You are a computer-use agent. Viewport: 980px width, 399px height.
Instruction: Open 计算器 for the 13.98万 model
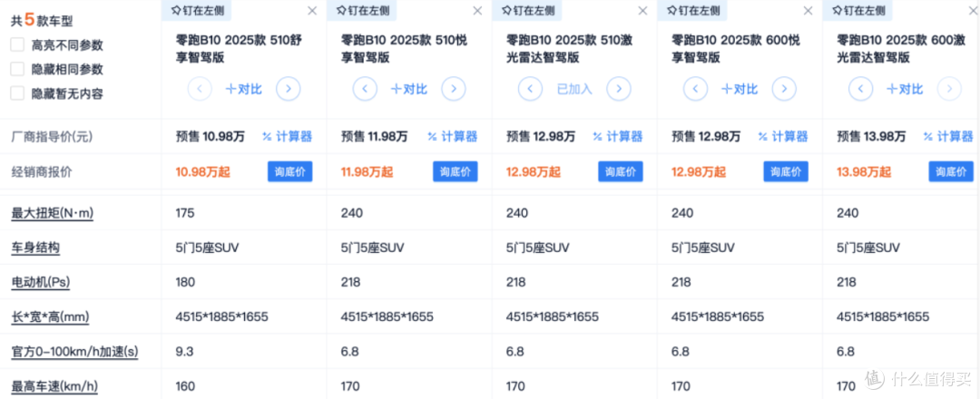click(x=947, y=137)
